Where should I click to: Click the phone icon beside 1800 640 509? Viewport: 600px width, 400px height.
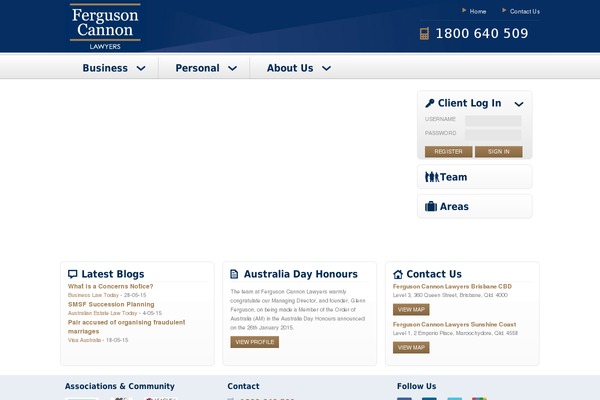[x=424, y=34]
